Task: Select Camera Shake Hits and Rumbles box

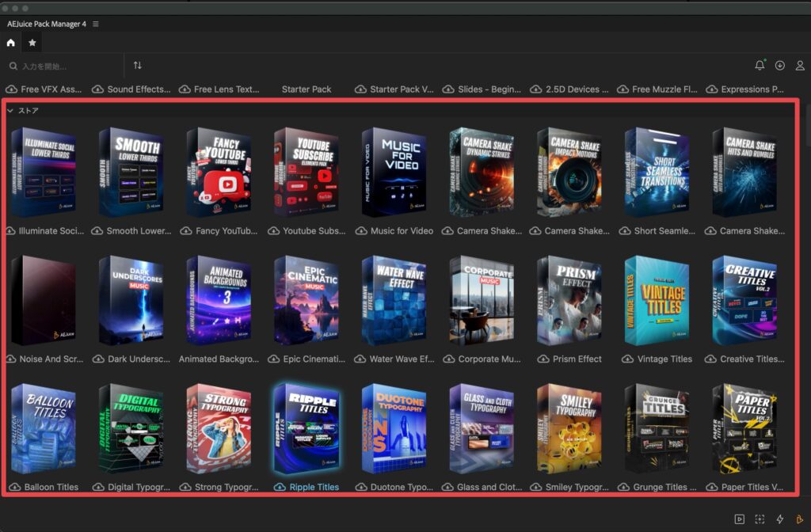Action: [x=744, y=172]
